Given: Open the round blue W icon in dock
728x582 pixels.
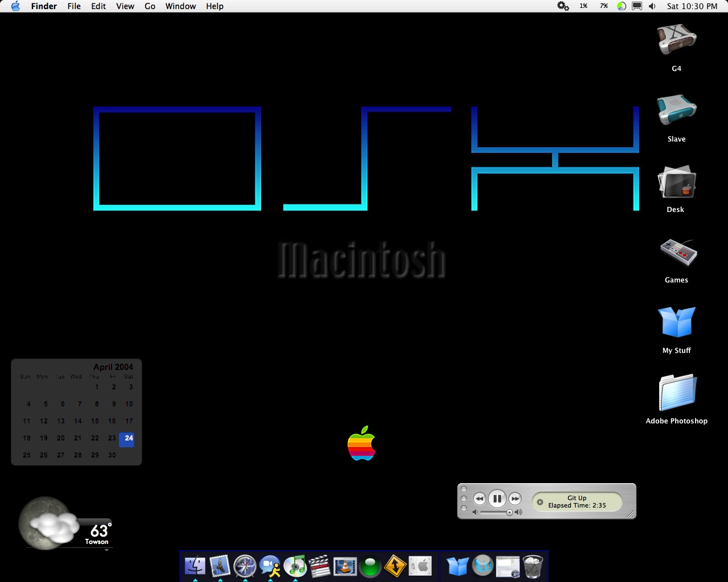Looking at the screenshot, I should pos(482,566).
